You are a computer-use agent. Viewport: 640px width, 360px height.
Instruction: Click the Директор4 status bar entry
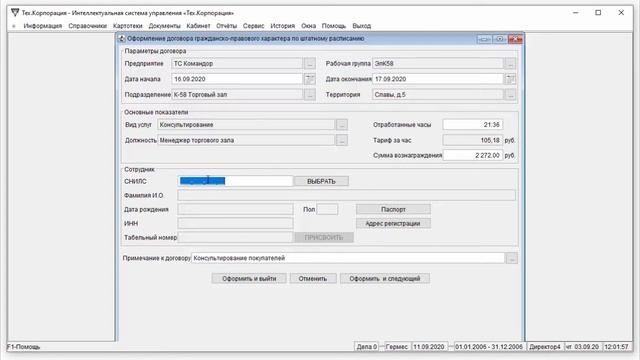point(545,347)
